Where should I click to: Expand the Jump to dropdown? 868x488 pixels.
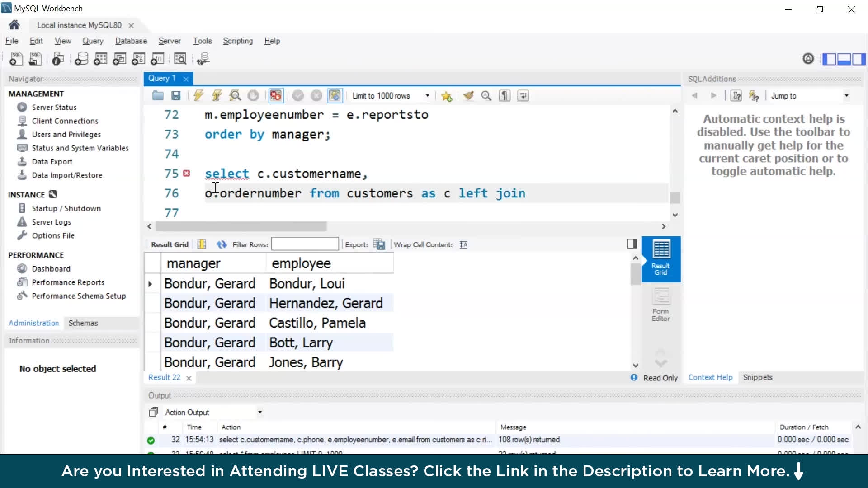point(846,96)
